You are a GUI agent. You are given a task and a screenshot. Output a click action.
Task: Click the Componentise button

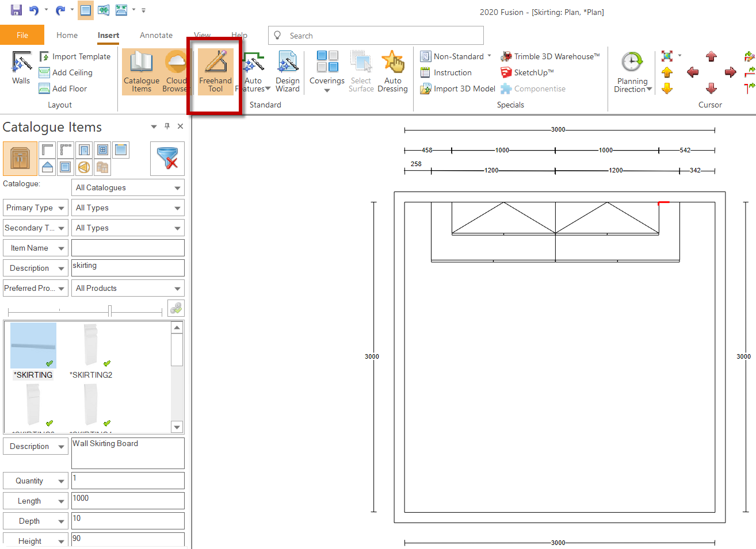coord(533,89)
